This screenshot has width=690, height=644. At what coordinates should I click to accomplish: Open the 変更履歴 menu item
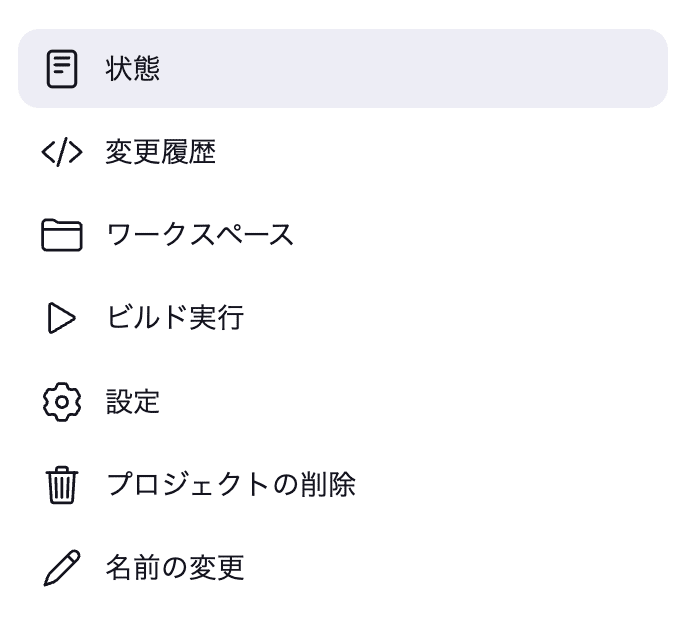(160, 153)
